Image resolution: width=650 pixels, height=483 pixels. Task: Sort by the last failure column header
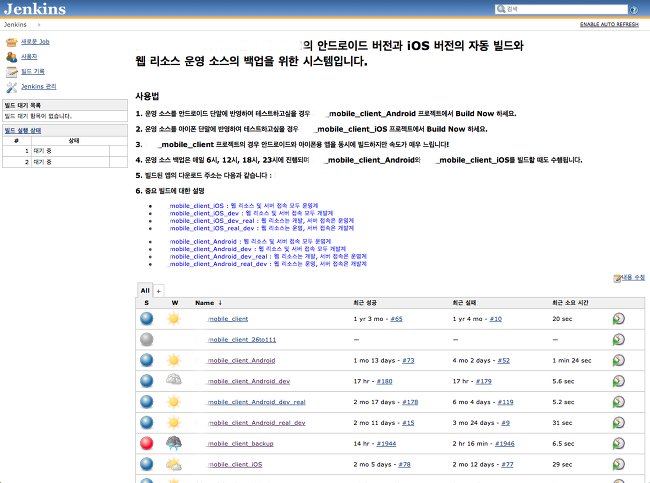(464, 303)
